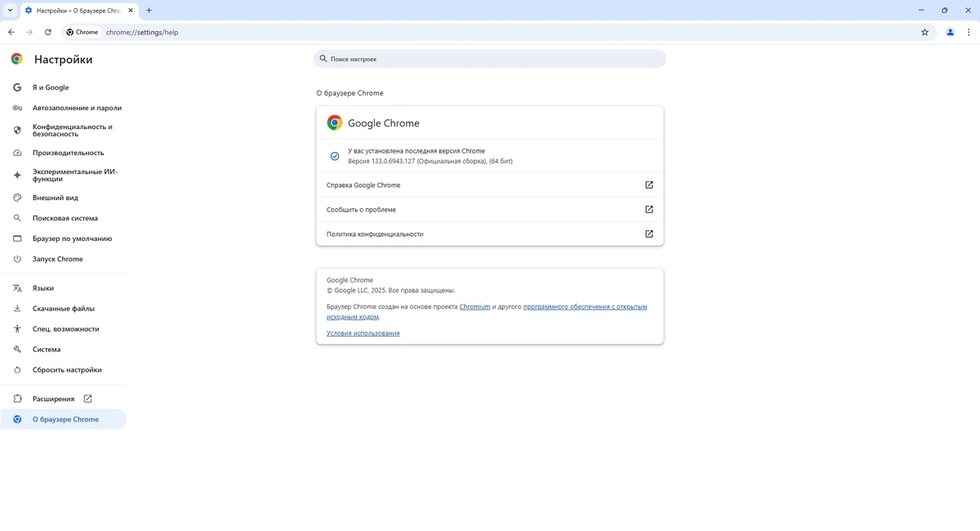Open Chrome three-dot menu
The height and width of the screenshot is (531, 980).
click(969, 33)
